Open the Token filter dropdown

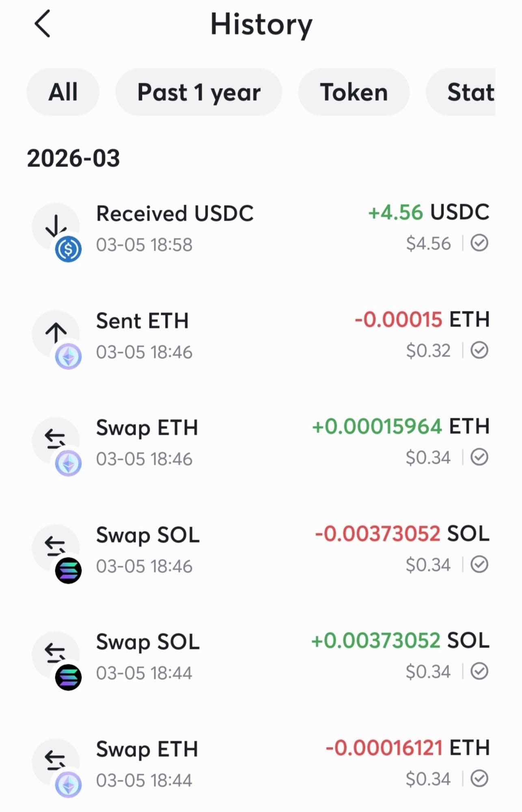click(354, 92)
